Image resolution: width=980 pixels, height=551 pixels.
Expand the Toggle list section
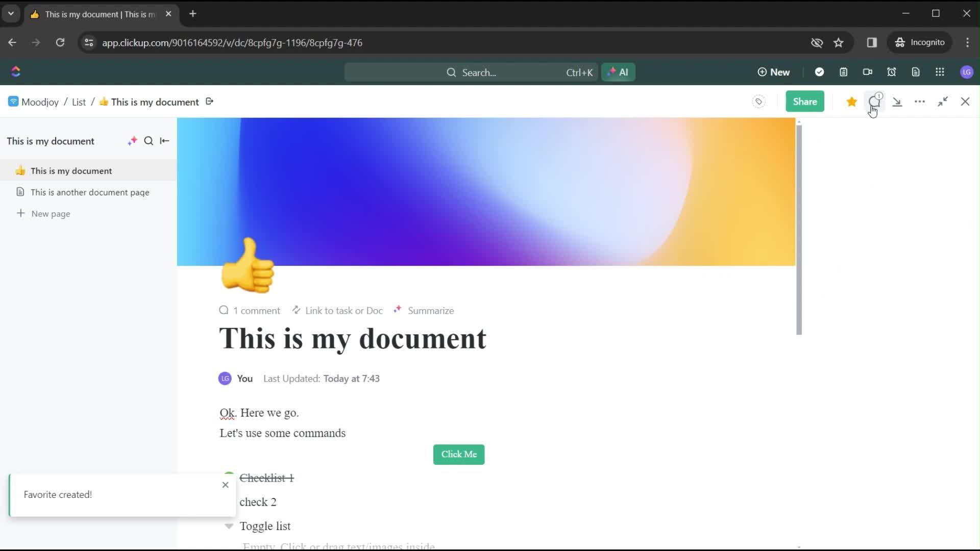230,526
